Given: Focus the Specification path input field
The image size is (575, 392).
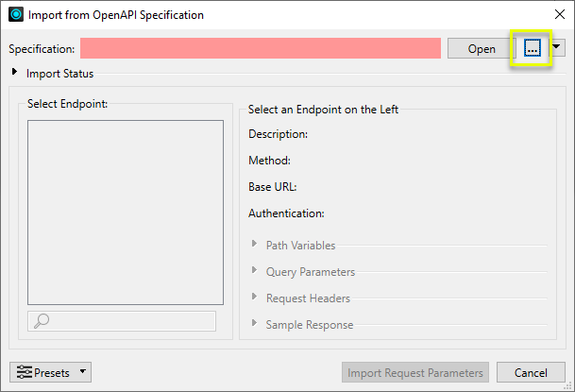Looking at the screenshot, I should [x=261, y=48].
